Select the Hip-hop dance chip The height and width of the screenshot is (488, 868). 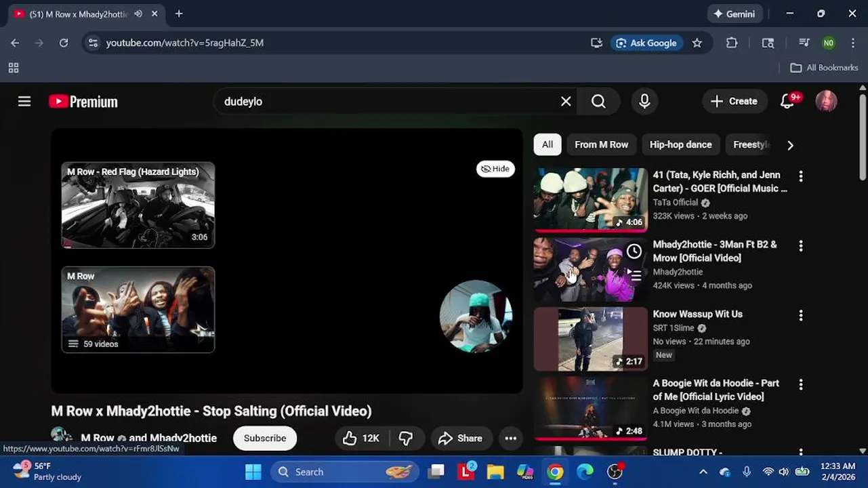click(680, 144)
